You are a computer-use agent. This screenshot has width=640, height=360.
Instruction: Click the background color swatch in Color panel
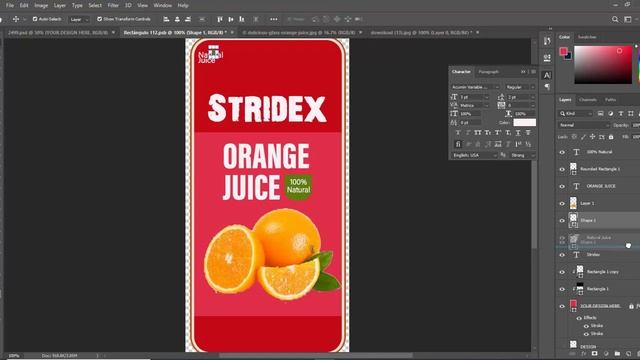(568, 56)
